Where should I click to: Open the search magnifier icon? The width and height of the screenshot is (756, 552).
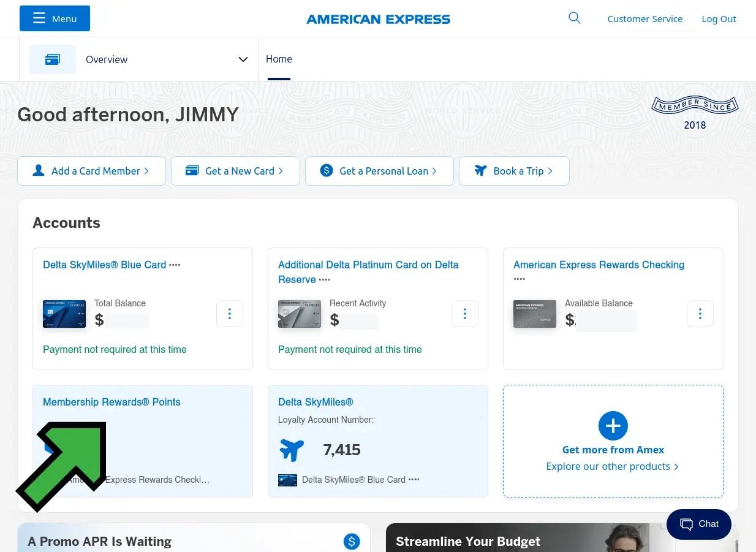coord(574,18)
